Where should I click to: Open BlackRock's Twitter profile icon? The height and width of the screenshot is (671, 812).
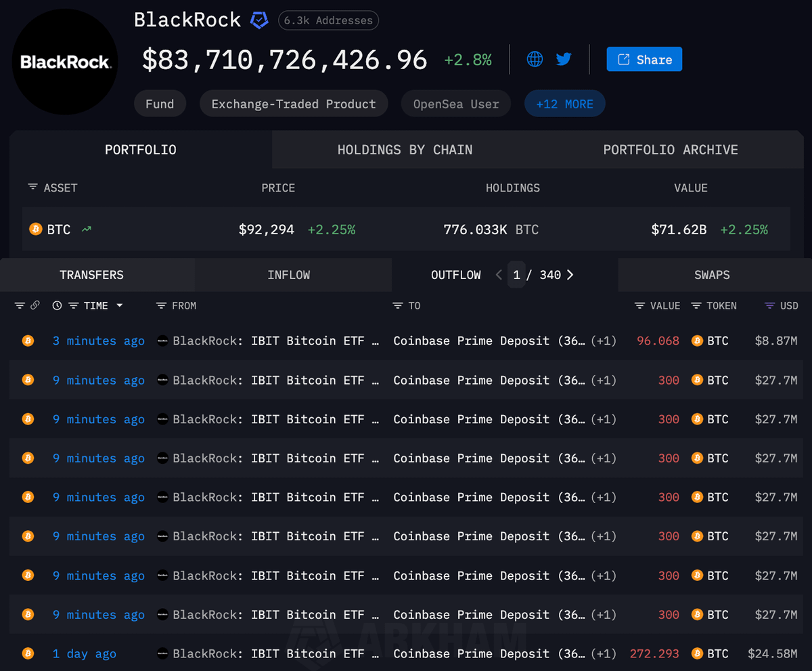[564, 59]
